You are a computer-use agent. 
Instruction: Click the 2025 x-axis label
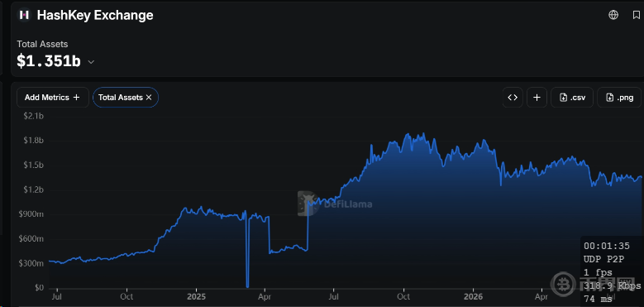[196, 296]
